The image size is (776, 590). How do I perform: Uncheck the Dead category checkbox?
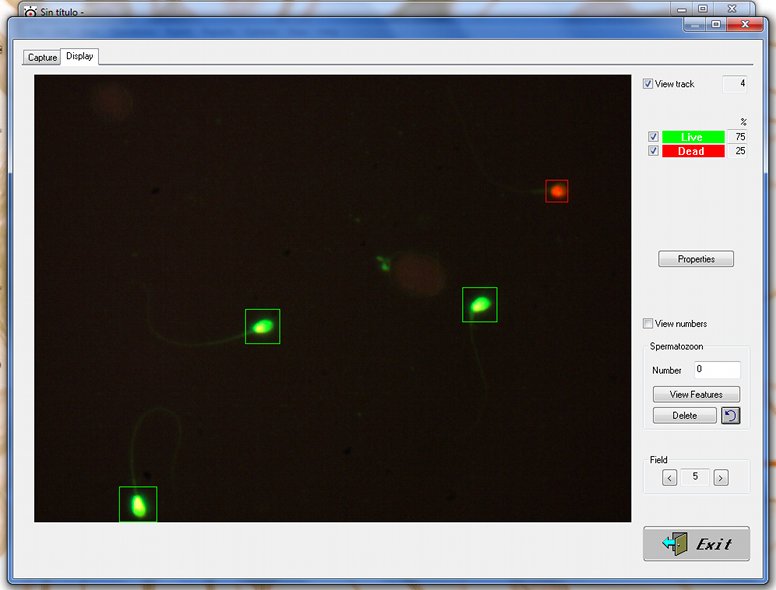click(653, 150)
